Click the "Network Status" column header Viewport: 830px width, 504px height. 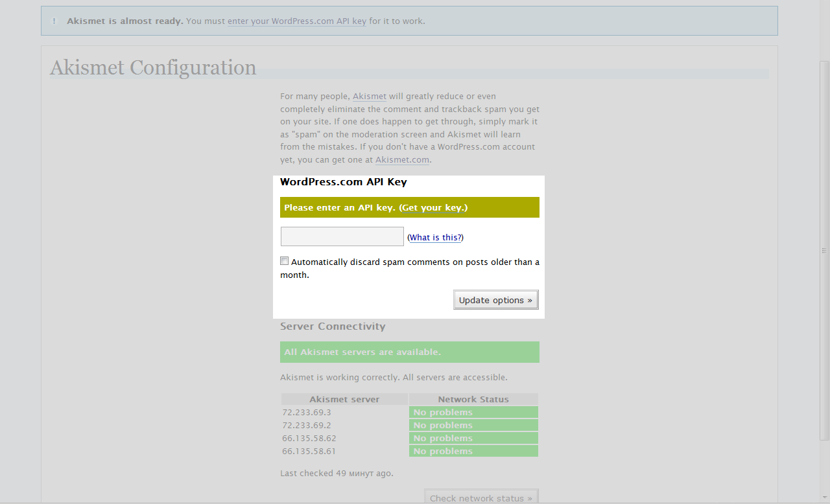pyautogui.click(x=473, y=400)
